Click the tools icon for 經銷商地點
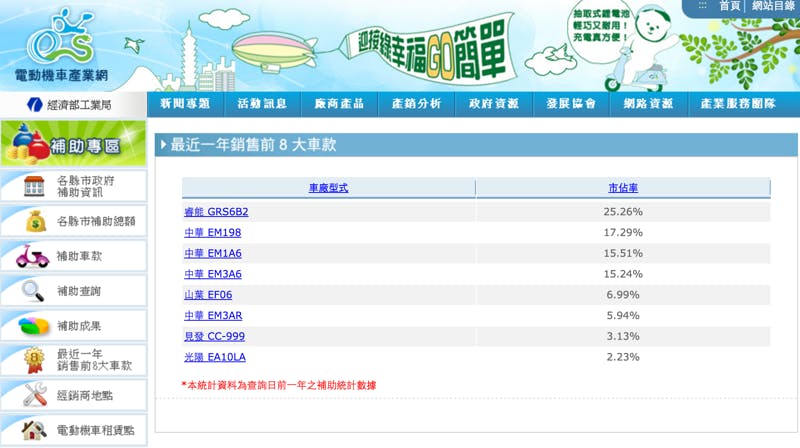 pos(35,395)
